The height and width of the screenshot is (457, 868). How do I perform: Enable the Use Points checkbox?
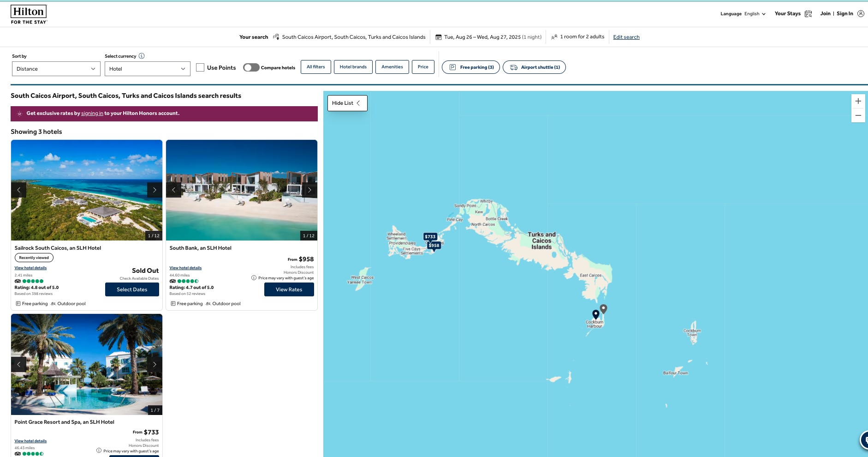click(x=200, y=67)
